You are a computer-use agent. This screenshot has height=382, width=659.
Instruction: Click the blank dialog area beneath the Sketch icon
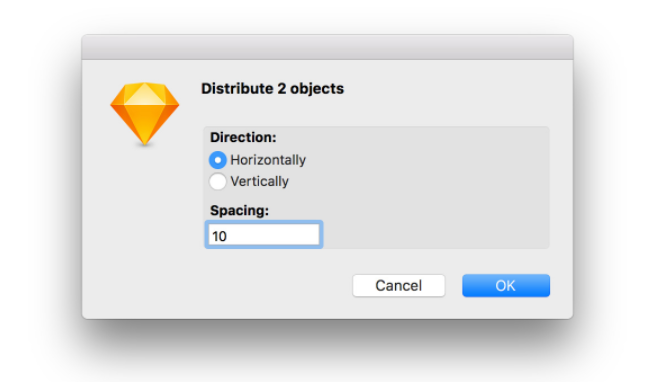click(x=145, y=219)
